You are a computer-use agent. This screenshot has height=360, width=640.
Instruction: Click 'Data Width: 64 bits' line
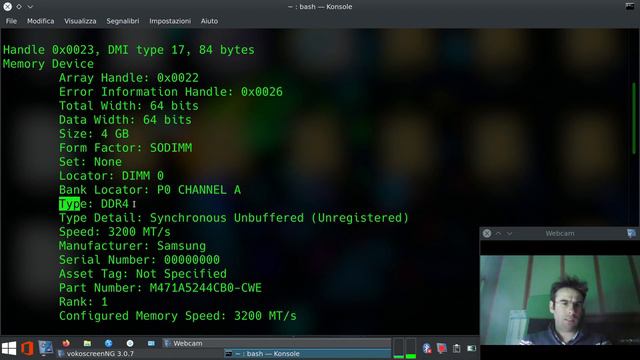click(x=125, y=120)
